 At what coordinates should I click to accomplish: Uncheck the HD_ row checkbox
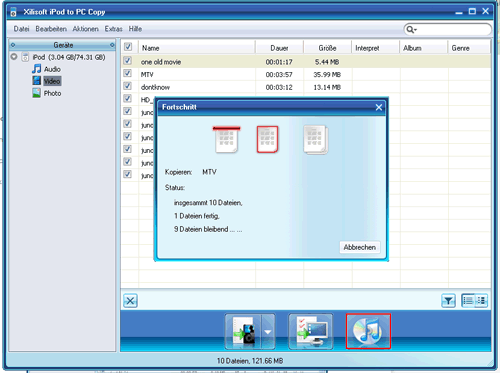click(127, 99)
